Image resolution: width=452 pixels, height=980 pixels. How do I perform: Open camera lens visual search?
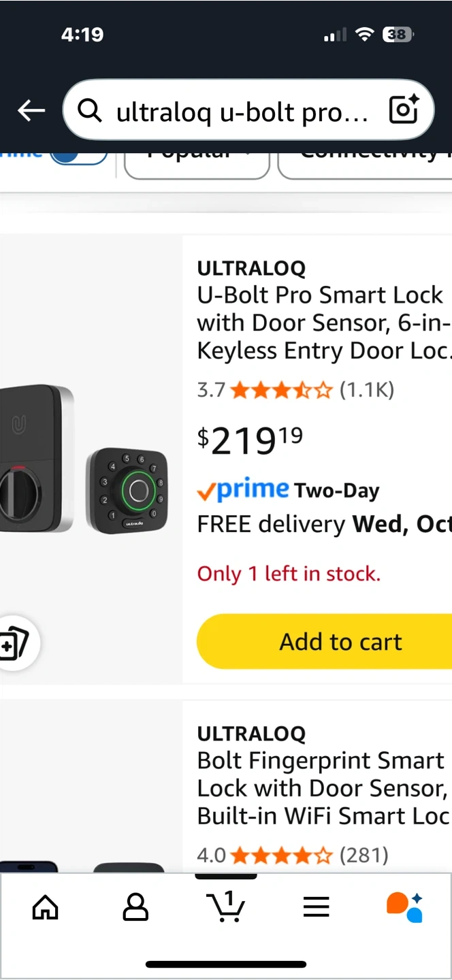point(403,110)
